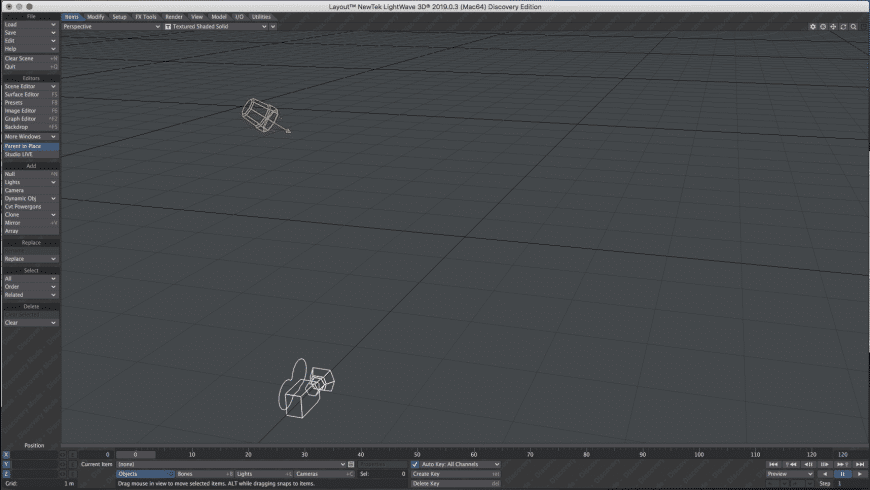Viewport: 870px width, 490px height.
Task: Jump to the last frame
Action: click(859, 464)
